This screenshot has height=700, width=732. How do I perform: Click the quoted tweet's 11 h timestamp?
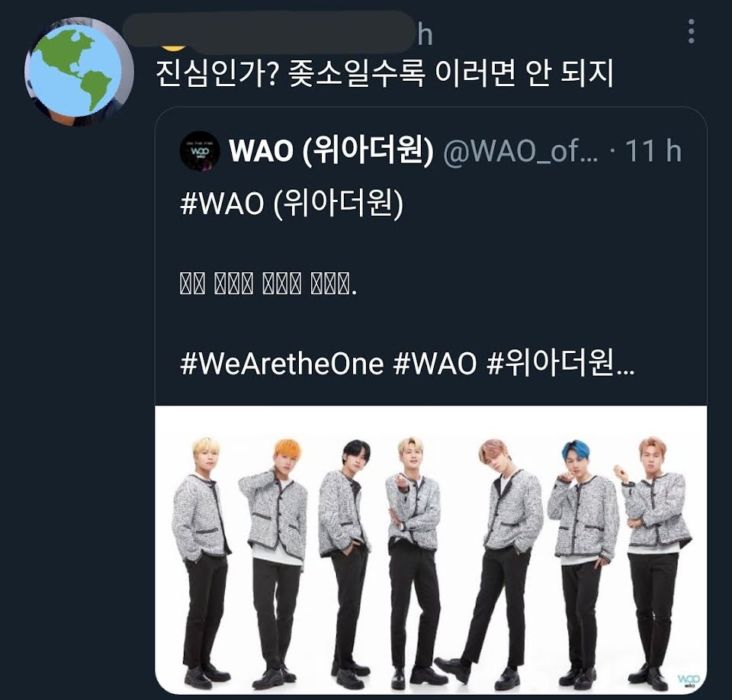pyautogui.click(x=653, y=151)
